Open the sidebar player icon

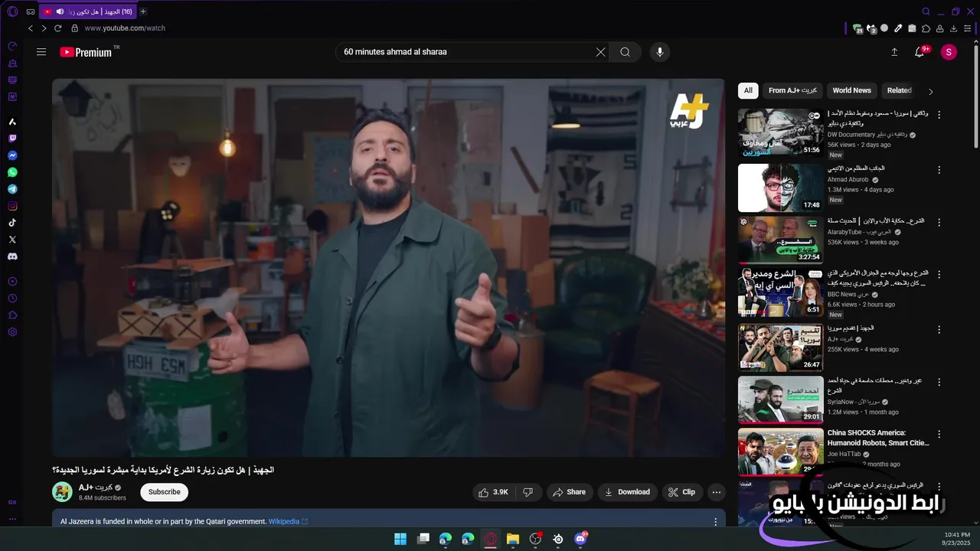(x=12, y=282)
